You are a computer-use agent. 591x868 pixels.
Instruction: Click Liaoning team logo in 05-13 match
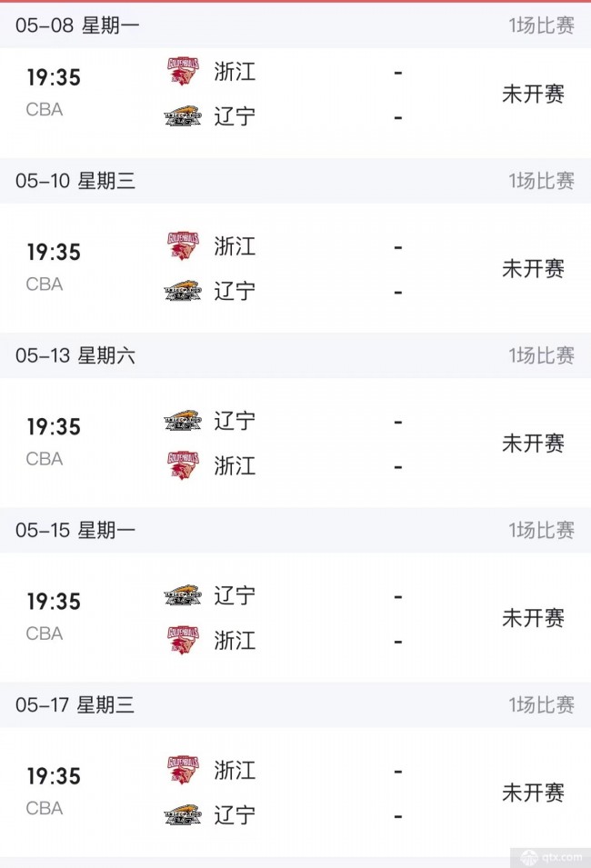tap(183, 420)
